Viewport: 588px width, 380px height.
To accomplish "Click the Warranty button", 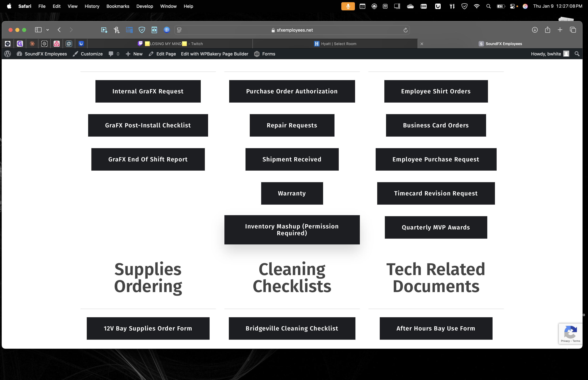I will pos(292,193).
